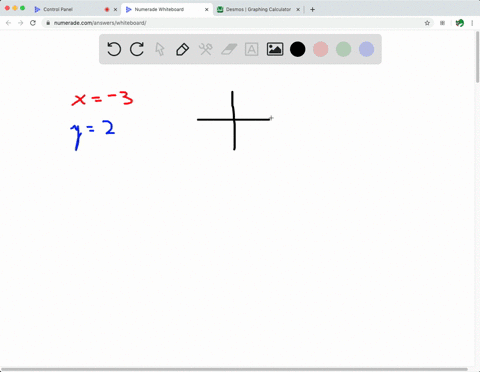Click the numerade.com address bar
Viewport: 480px width, 372px height.
coord(237,23)
